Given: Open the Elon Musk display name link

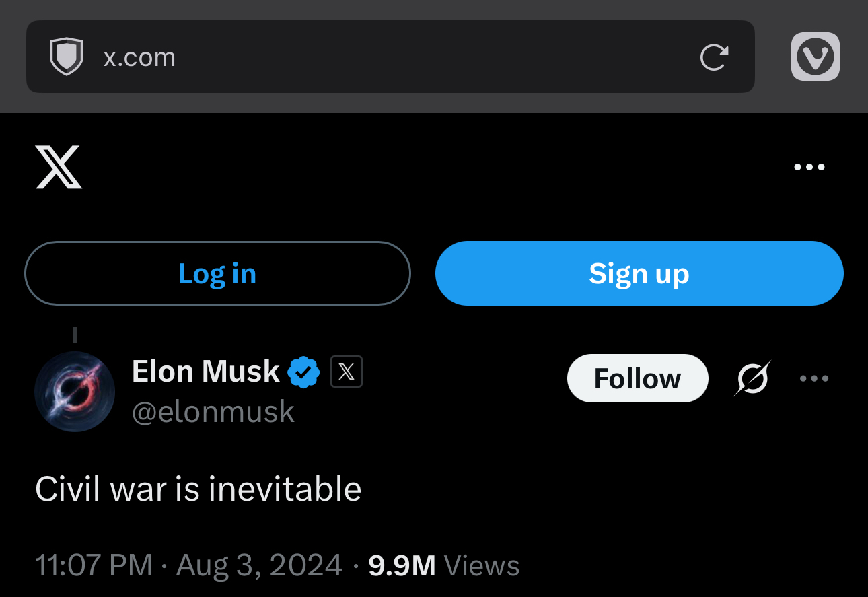Looking at the screenshot, I should click(206, 372).
